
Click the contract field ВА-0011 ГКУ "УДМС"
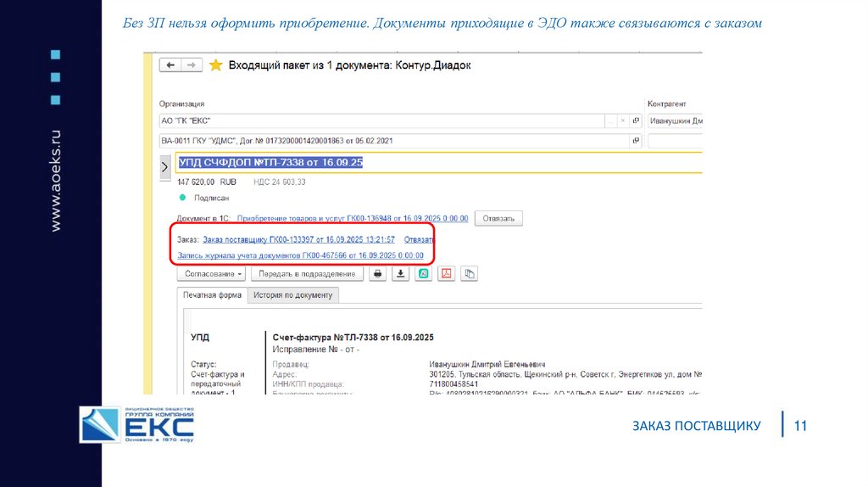[x=394, y=141]
